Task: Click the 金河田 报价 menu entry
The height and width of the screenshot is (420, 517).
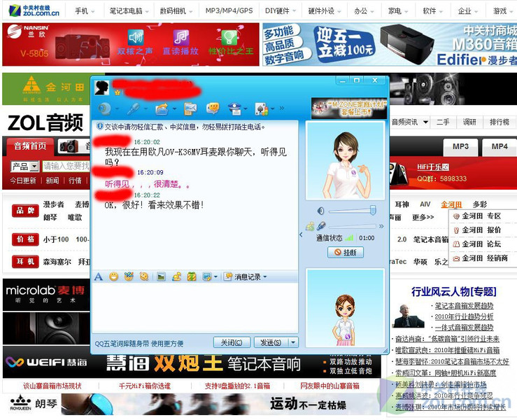Action: (481, 230)
